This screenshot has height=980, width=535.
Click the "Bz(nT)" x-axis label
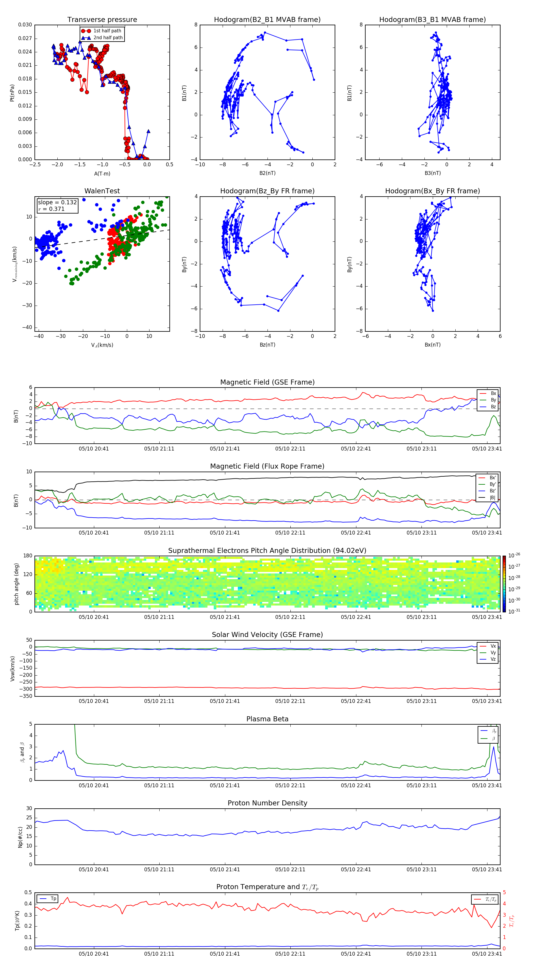(x=267, y=345)
